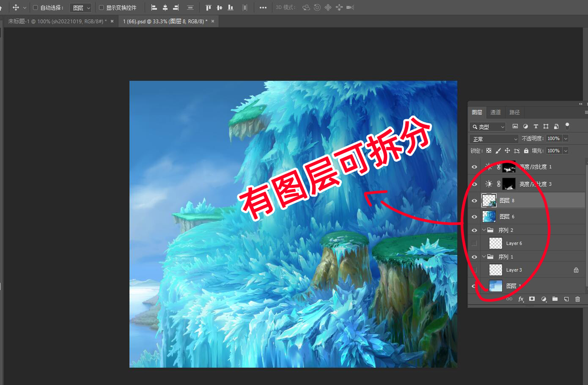Click the add layer mask button
This screenshot has width=588, height=385.
click(532, 299)
